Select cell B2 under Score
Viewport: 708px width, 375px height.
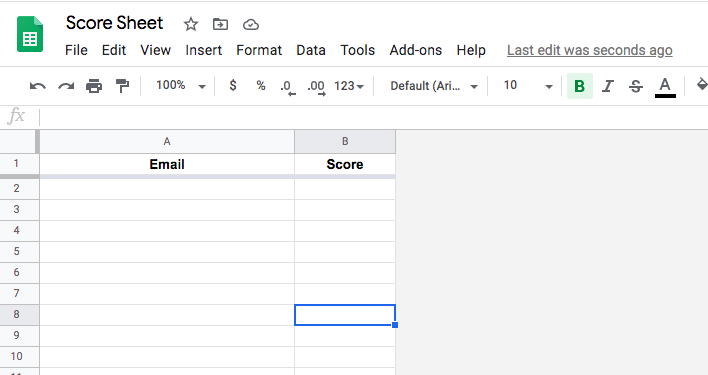(345, 189)
